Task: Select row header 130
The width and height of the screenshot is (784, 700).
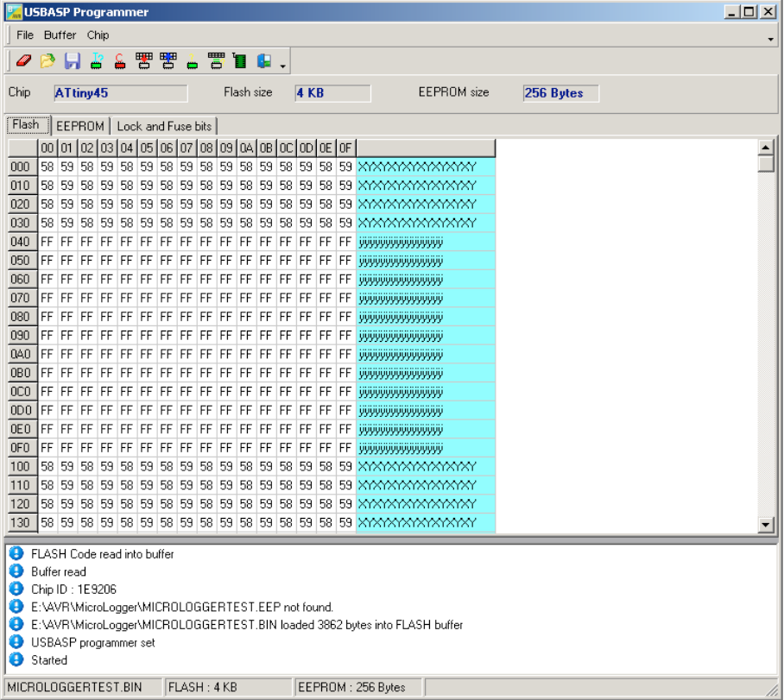Action: (22, 522)
